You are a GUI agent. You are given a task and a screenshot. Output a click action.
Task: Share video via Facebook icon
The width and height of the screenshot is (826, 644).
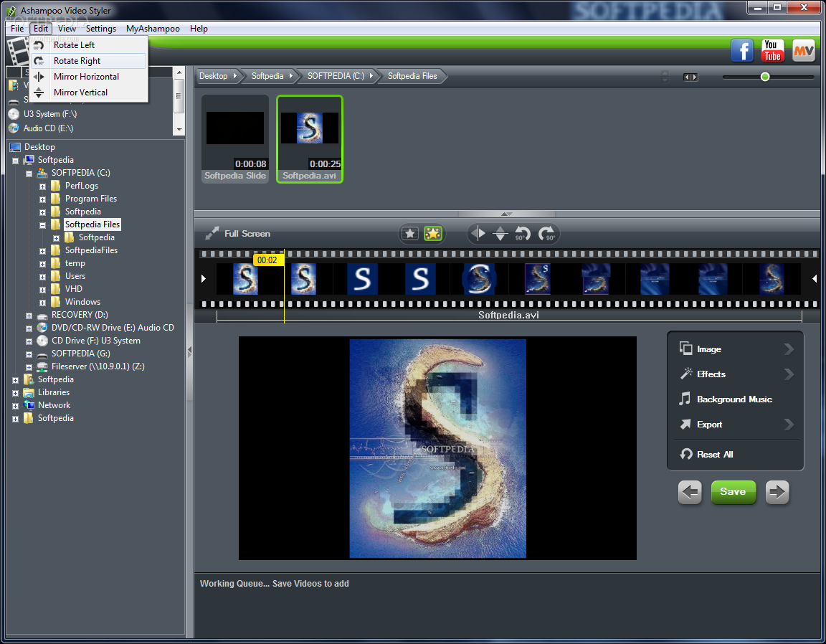coord(742,51)
